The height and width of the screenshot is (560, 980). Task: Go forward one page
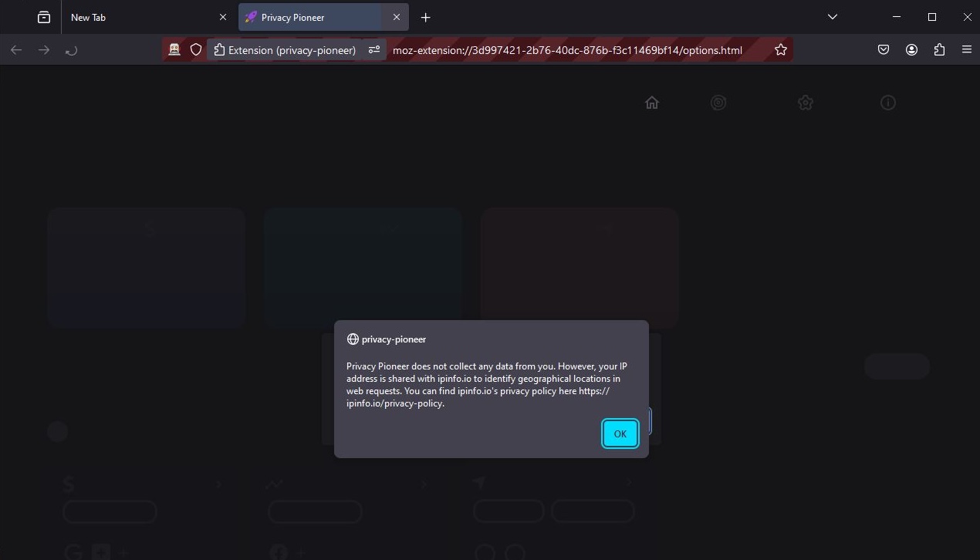point(44,50)
